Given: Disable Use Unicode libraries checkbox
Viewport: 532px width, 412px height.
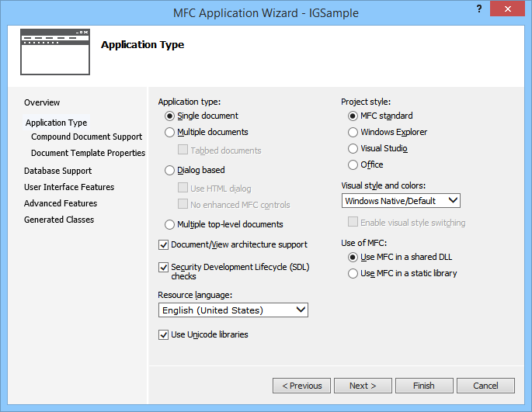Looking at the screenshot, I should point(164,335).
